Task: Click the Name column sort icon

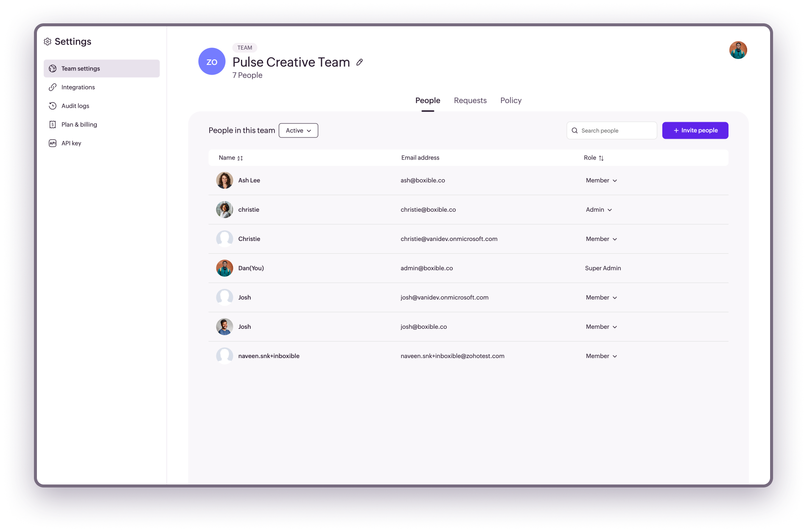Action: tap(240, 158)
